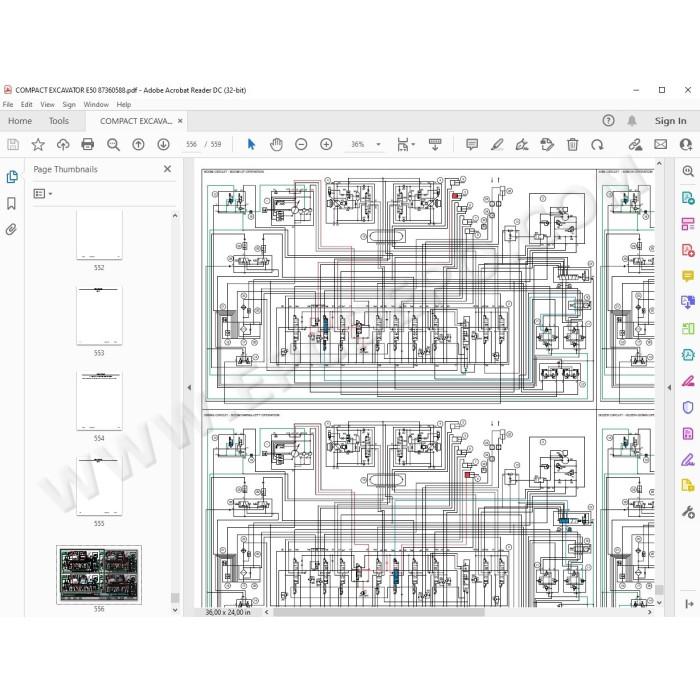Open the View menu

point(47,104)
